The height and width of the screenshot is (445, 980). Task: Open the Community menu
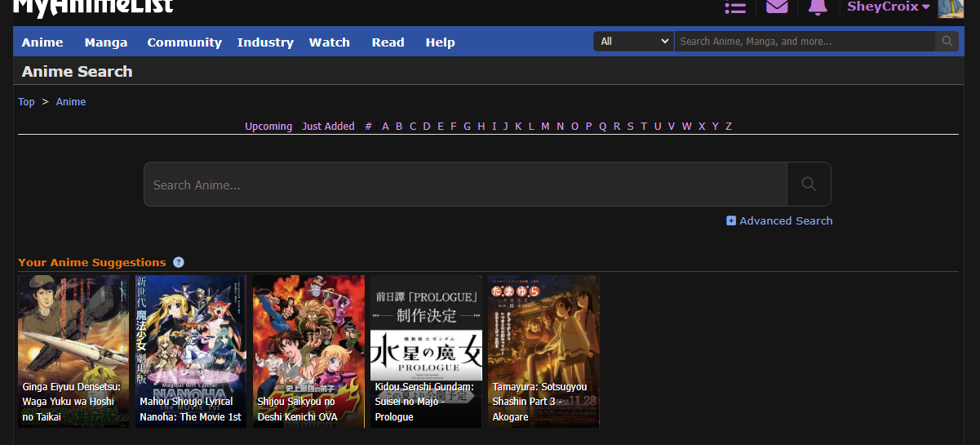(x=184, y=42)
